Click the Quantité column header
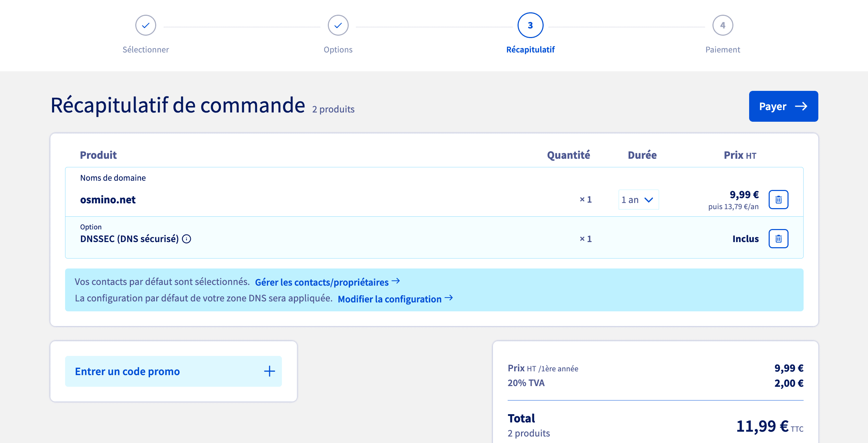 [569, 155]
